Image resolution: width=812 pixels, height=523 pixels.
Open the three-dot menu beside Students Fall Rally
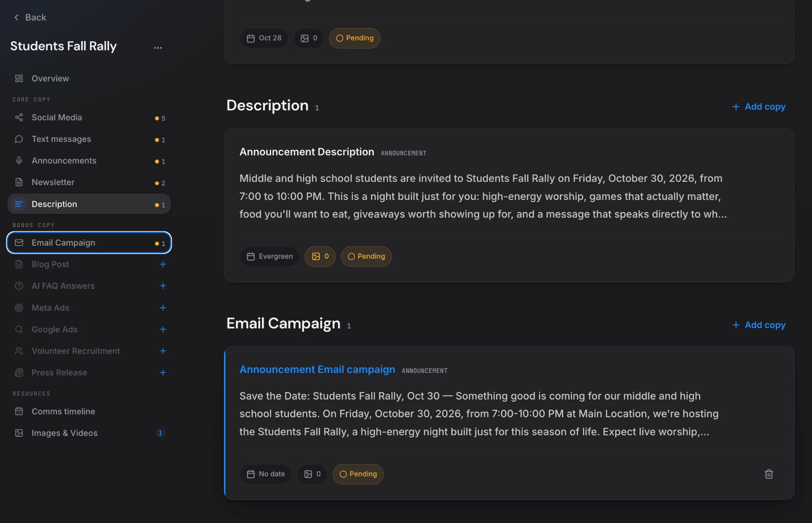158,48
